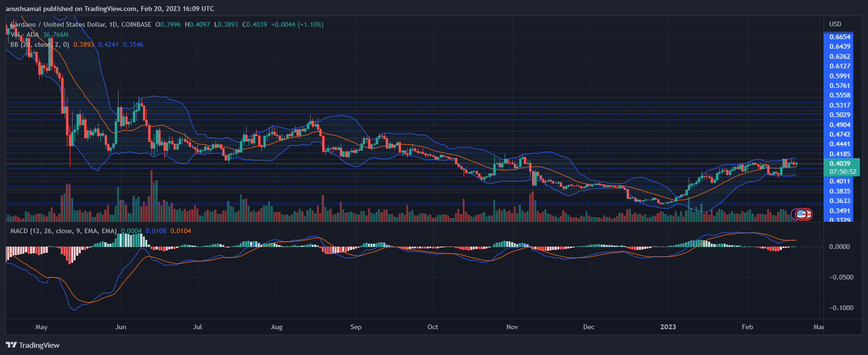
Task: Click the 0.6439 price level label
Action: pyautogui.click(x=840, y=46)
